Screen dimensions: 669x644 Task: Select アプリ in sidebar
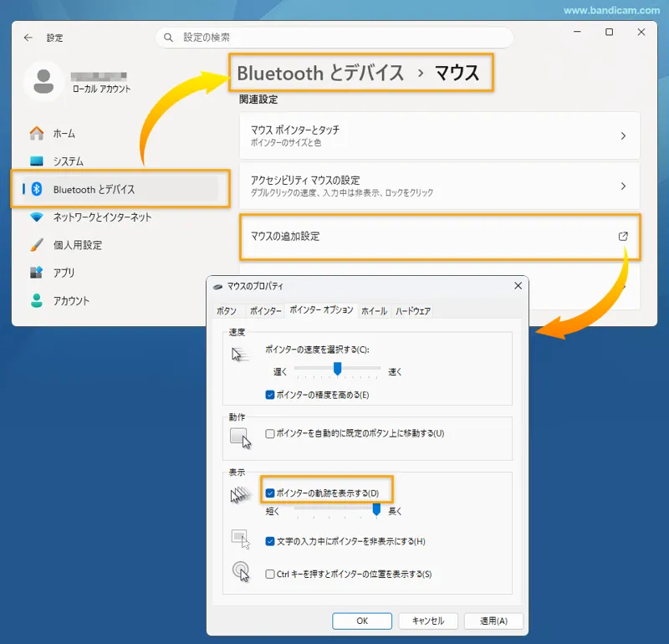click(x=64, y=273)
